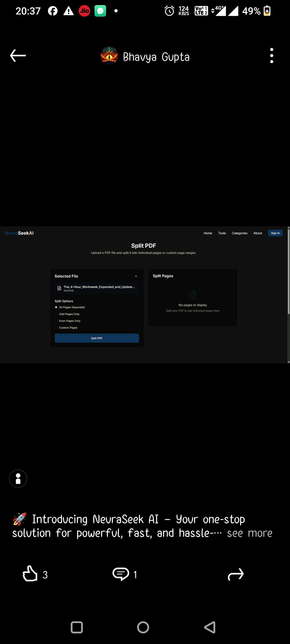Open the Home nav item
This screenshot has width=290, height=644.
(x=208, y=233)
